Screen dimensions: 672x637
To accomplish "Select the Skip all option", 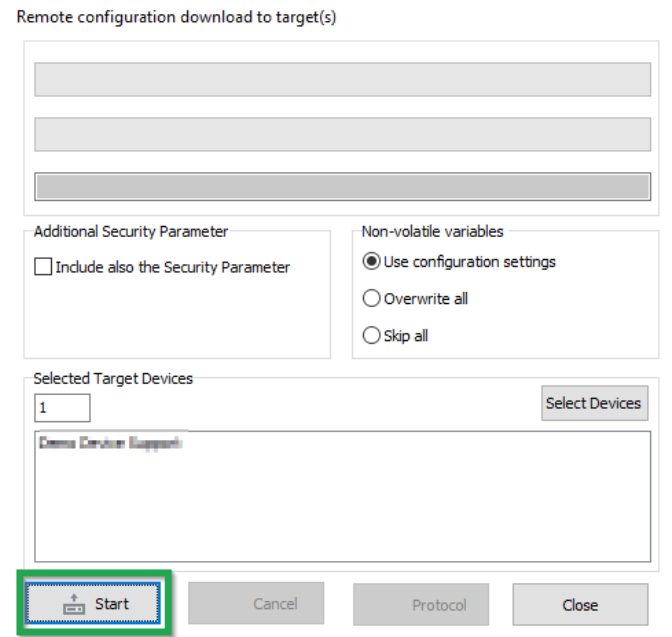I will (x=372, y=336).
